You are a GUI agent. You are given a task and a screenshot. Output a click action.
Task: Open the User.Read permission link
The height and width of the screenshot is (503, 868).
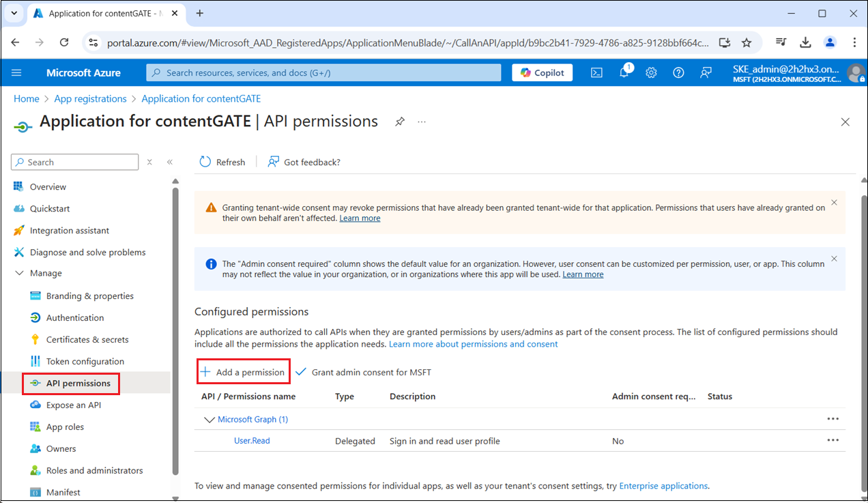coord(252,441)
